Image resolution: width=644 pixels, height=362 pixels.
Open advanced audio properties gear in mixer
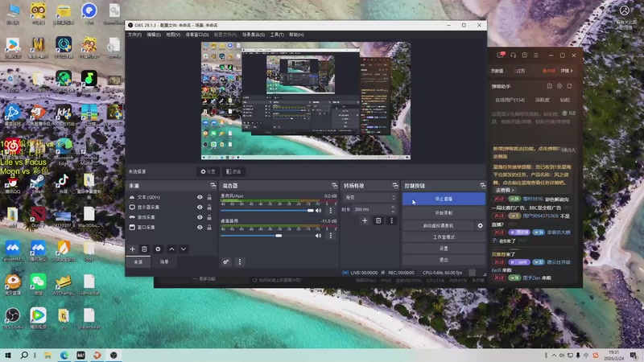tap(226, 262)
